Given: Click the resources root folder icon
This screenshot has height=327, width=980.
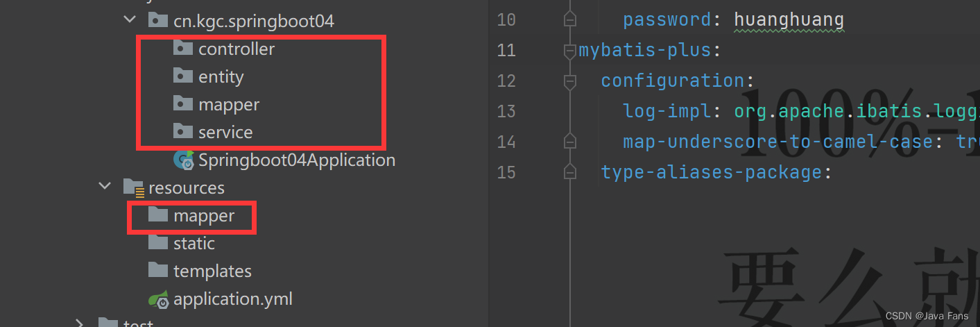Looking at the screenshot, I should point(133,188).
